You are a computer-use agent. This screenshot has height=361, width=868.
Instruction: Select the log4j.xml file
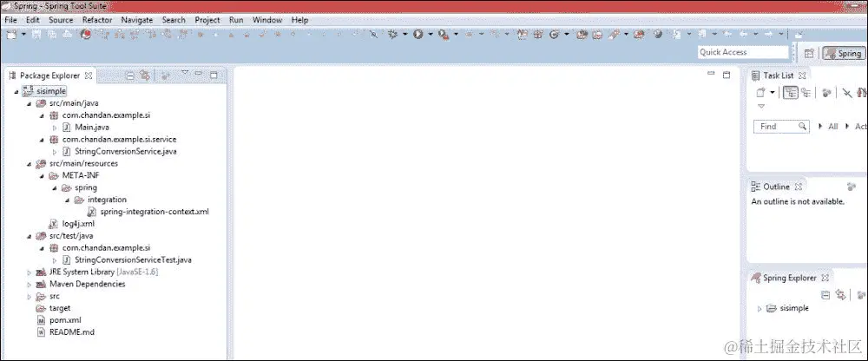pos(72,224)
